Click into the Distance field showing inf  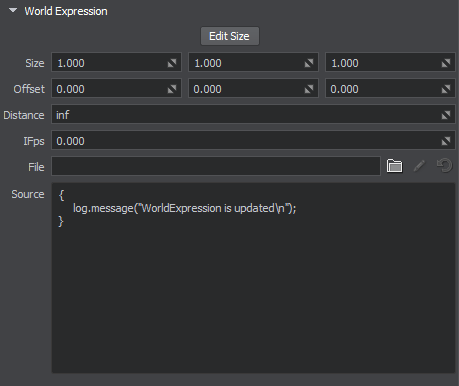coord(253,114)
